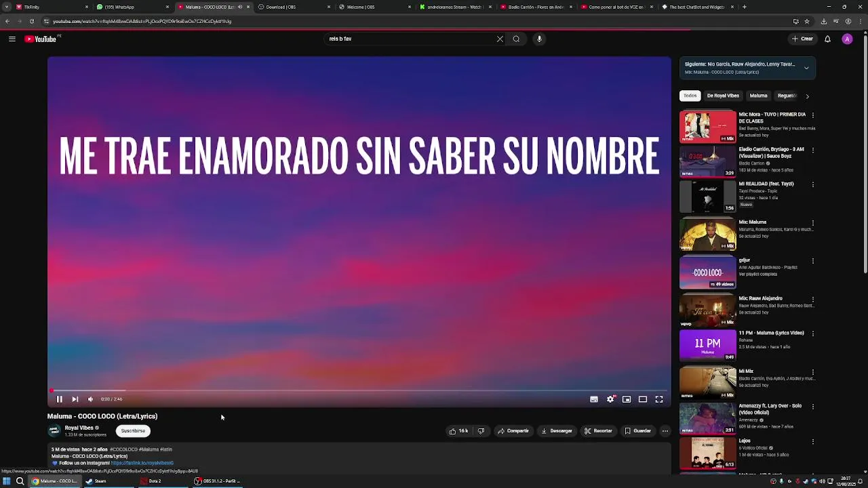Open options for gdjur playlist
This screenshot has width=868, height=488.
point(813,261)
